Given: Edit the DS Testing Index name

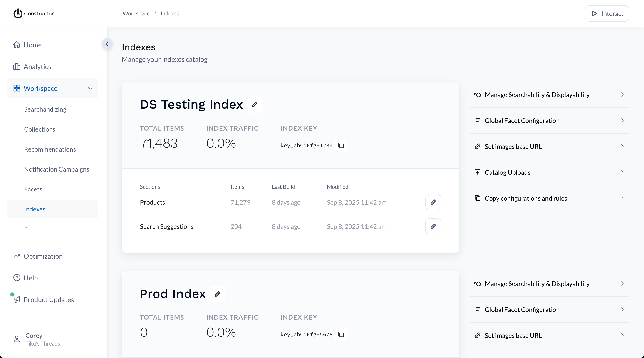Looking at the screenshot, I should (x=255, y=104).
